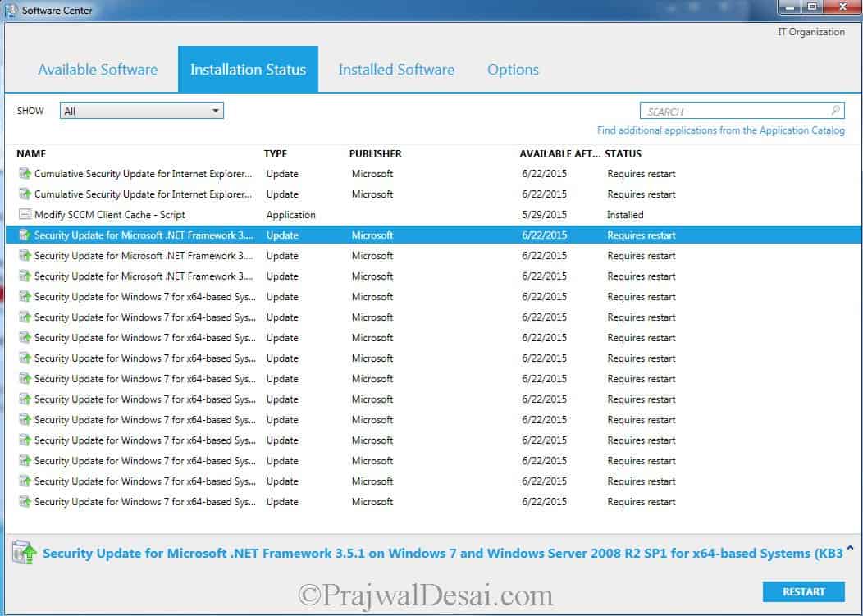Go to the Options tab
This screenshot has height=616, width=863.
513,70
